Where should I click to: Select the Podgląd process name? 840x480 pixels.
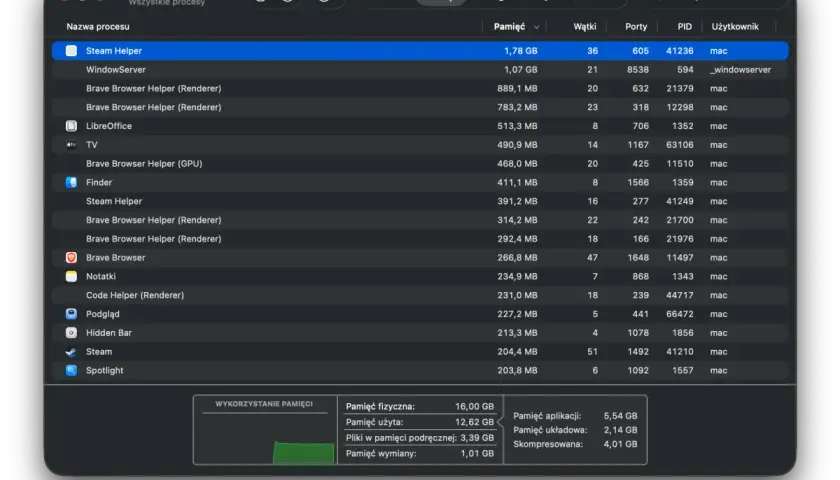tap(103, 314)
